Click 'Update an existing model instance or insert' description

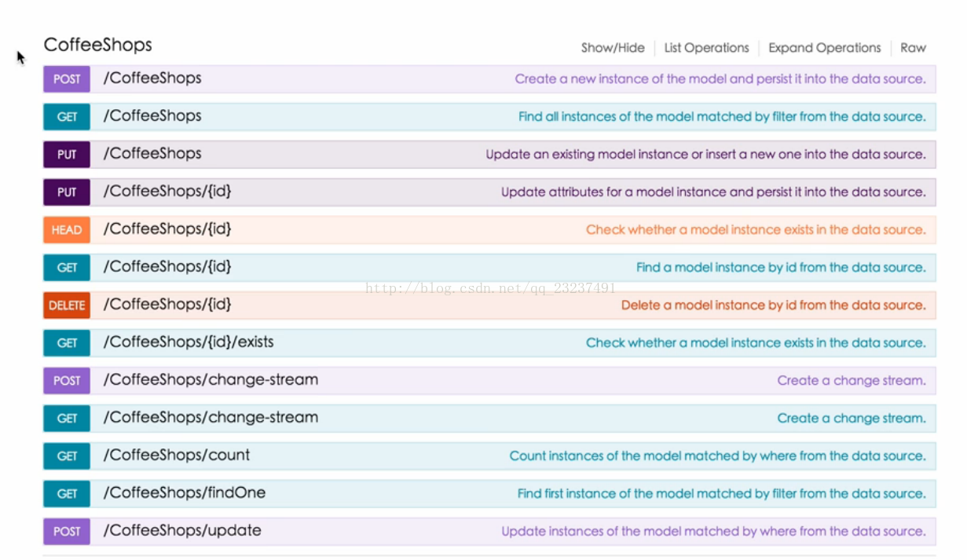pos(705,154)
